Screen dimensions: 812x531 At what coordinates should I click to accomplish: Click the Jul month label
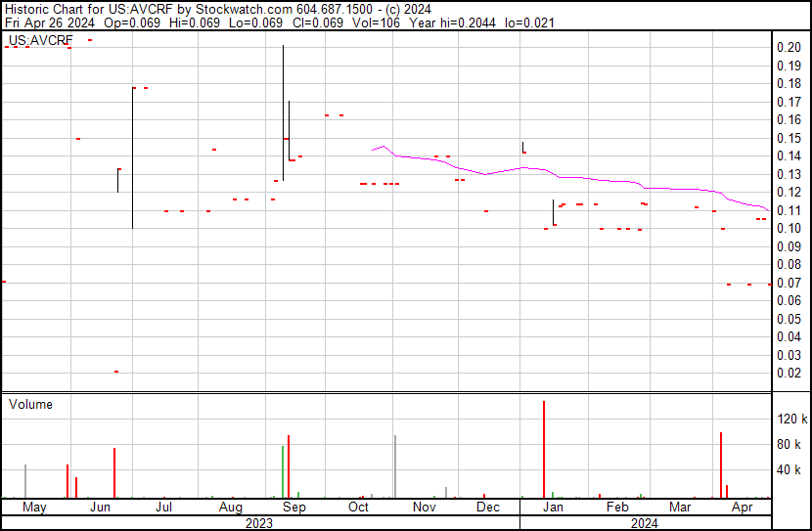point(163,508)
